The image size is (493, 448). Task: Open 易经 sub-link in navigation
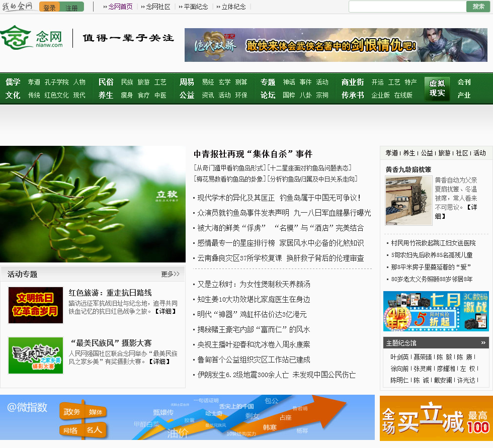click(x=208, y=82)
